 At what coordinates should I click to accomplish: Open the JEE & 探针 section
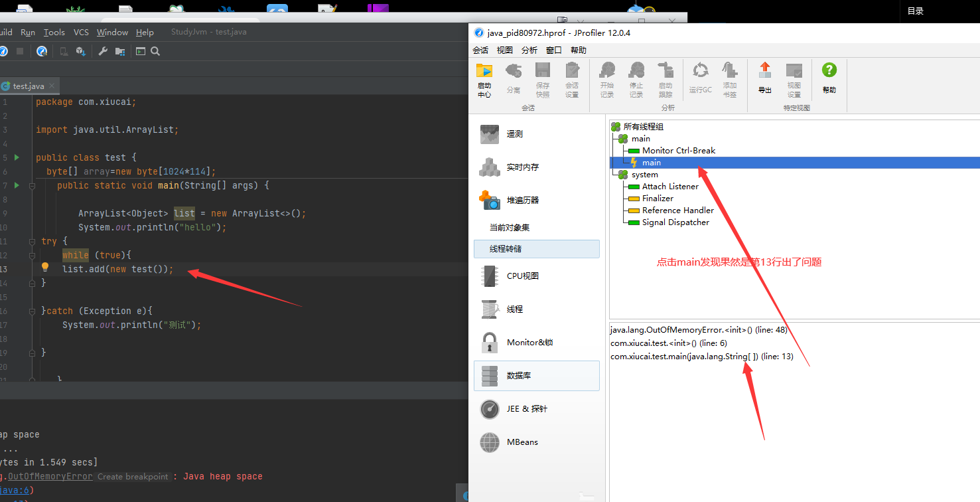[536, 408]
